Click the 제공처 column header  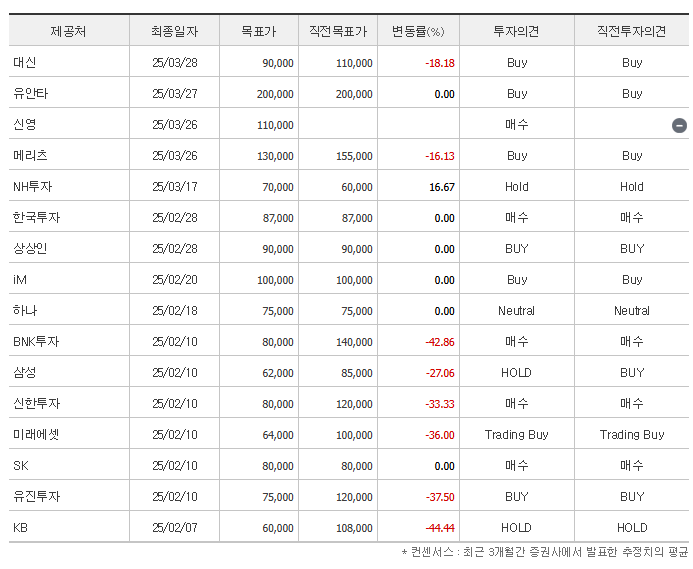[69, 31]
